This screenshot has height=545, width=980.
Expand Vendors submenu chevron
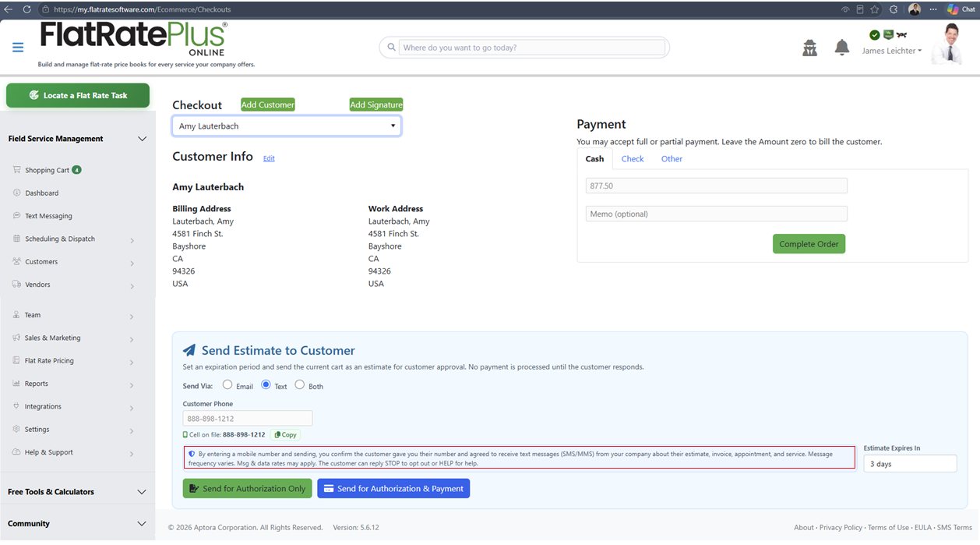pyautogui.click(x=132, y=286)
